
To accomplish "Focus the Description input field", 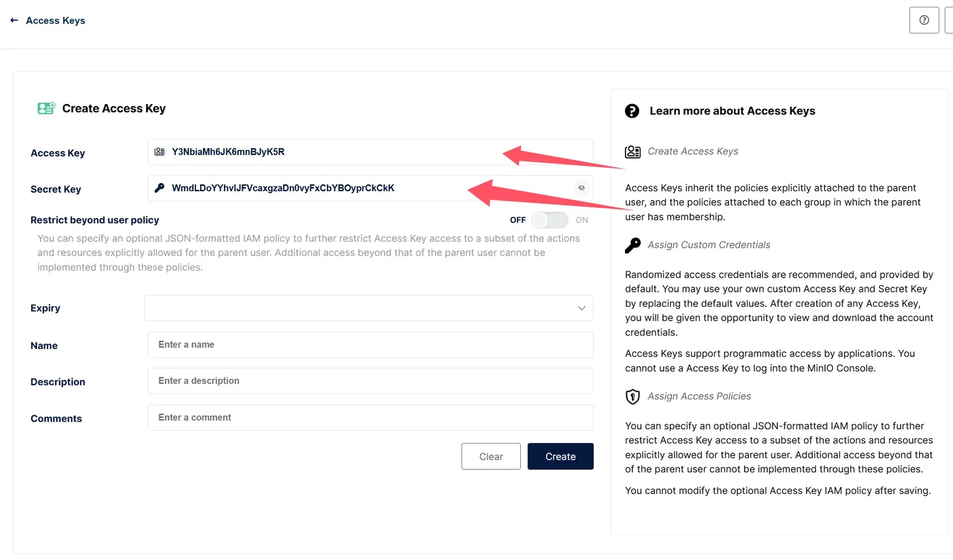I will point(370,381).
